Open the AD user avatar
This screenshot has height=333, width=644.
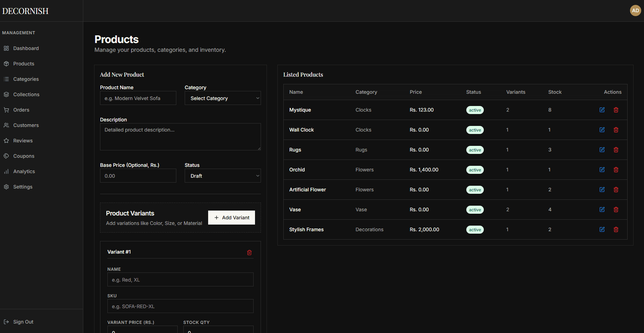point(635,10)
